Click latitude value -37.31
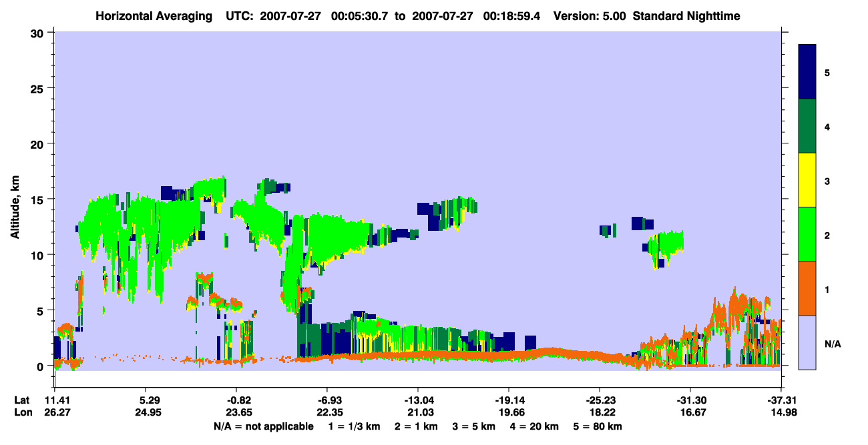 [x=781, y=401]
